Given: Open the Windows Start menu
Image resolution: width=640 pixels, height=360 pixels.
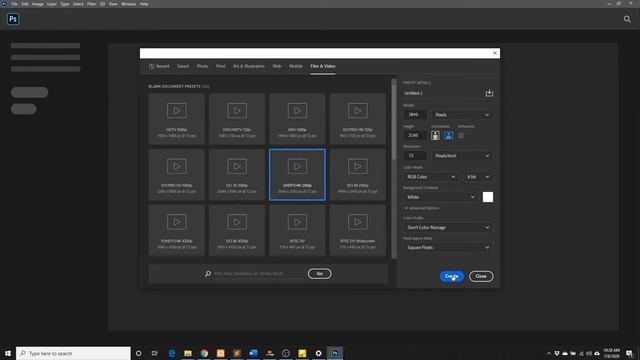Looking at the screenshot, I should pyautogui.click(x=8, y=353).
